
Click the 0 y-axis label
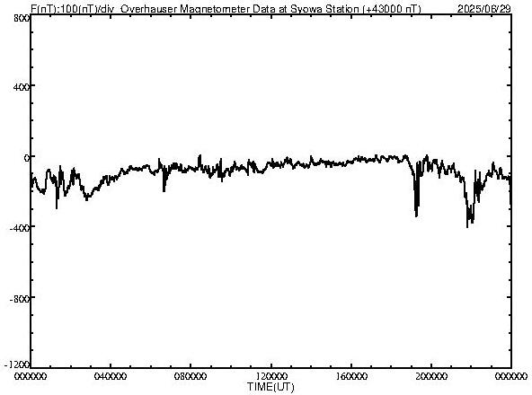(x=26, y=158)
